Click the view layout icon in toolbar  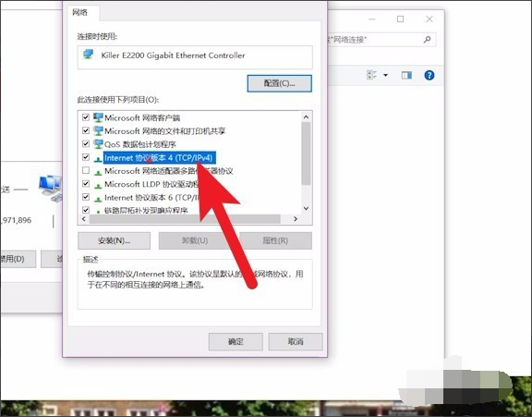(372, 75)
